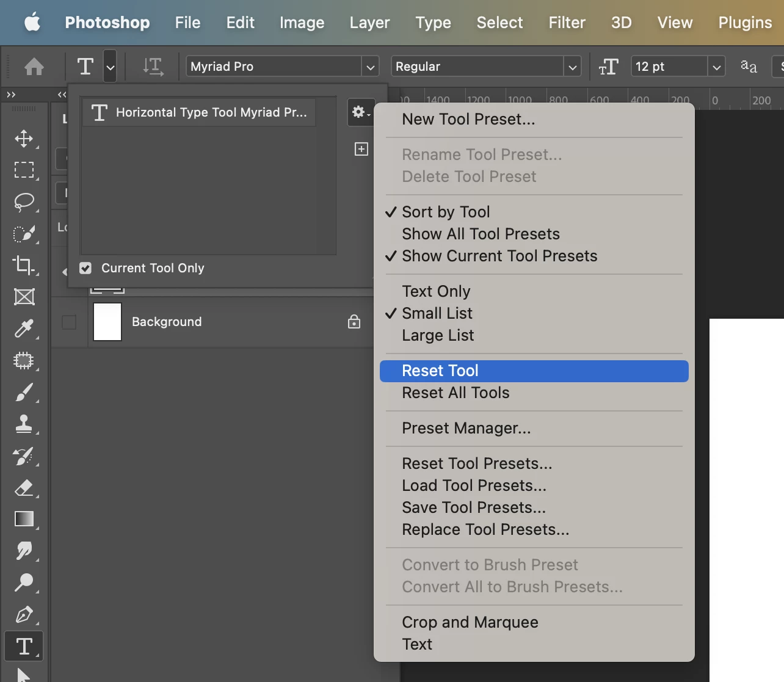The height and width of the screenshot is (682, 784).
Task: Select the Background layer name
Action: click(x=167, y=322)
